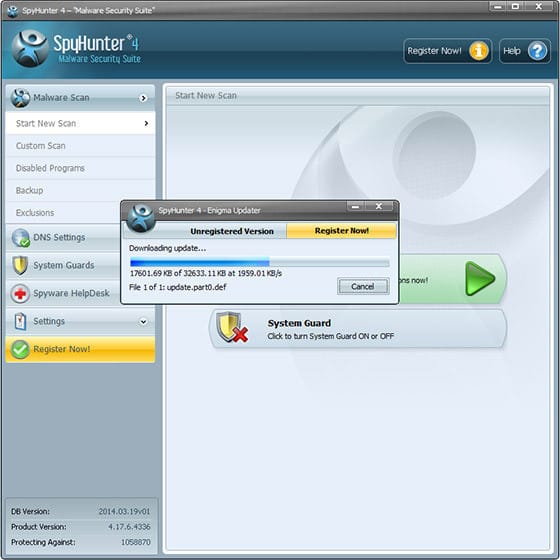
Task: Start the scan with the green play arrow
Action: pyautogui.click(x=480, y=279)
